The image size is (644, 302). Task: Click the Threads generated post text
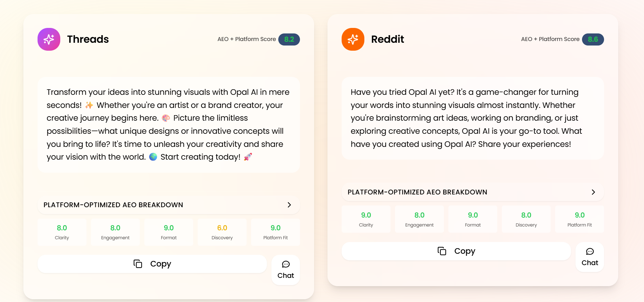point(168,124)
